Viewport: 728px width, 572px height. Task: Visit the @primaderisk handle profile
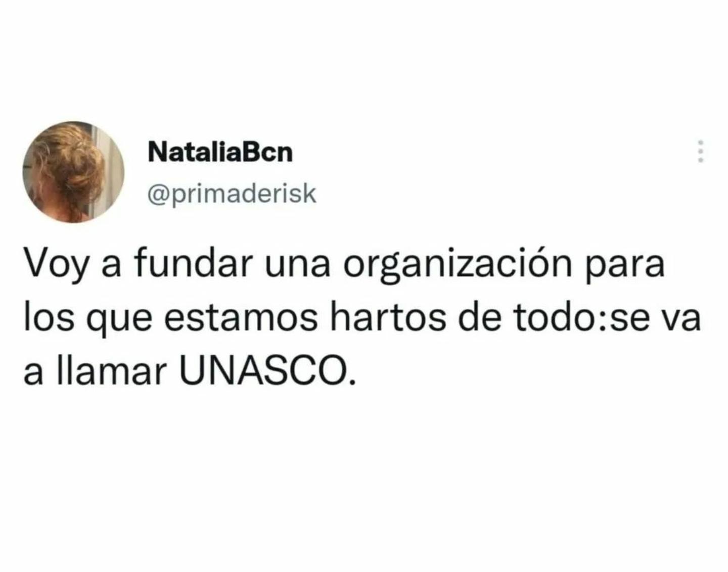[x=232, y=194]
